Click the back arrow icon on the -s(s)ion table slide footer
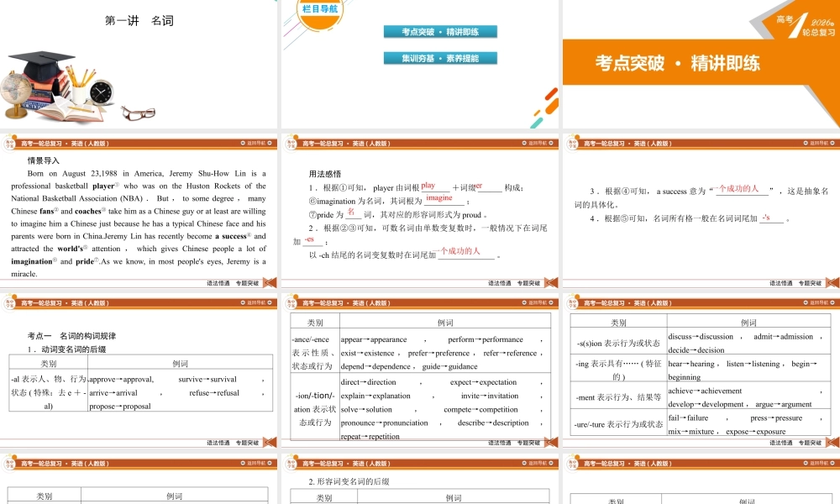840x504 pixels. (833, 443)
